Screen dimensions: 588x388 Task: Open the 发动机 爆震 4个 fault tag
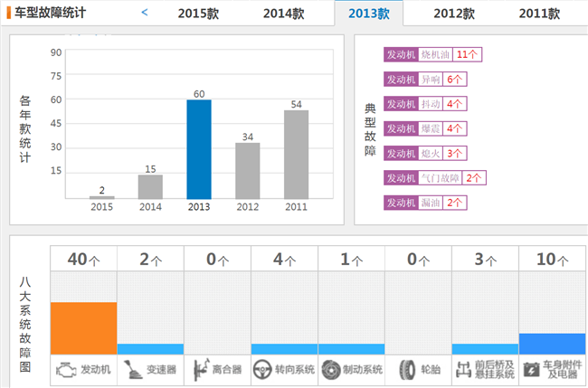(x=425, y=128)
